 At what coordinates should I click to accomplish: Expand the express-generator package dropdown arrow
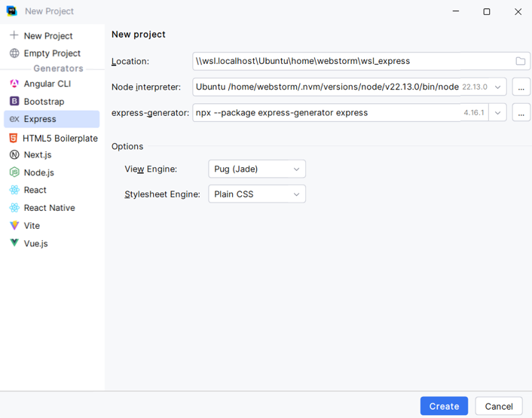coord(497,113)
